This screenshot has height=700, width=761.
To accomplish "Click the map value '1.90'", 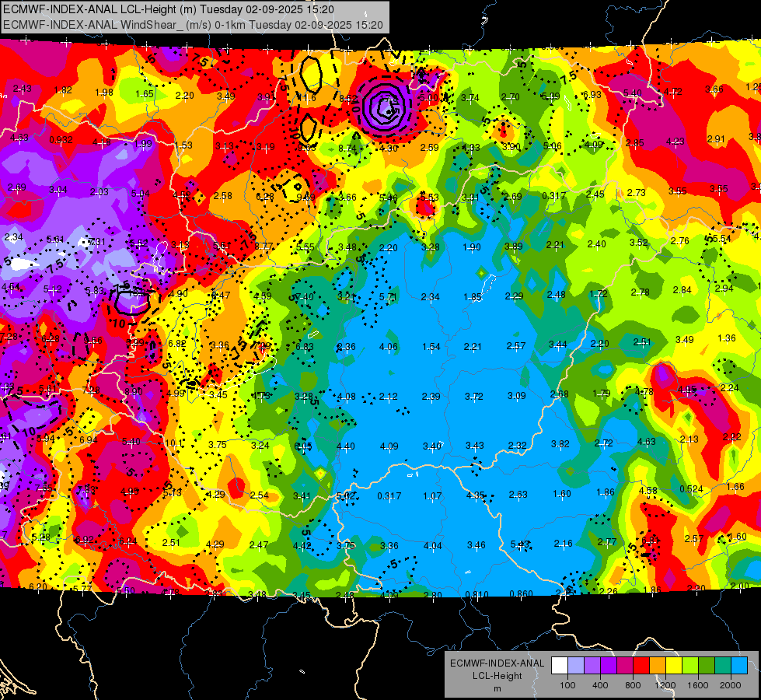I will 472,247.
